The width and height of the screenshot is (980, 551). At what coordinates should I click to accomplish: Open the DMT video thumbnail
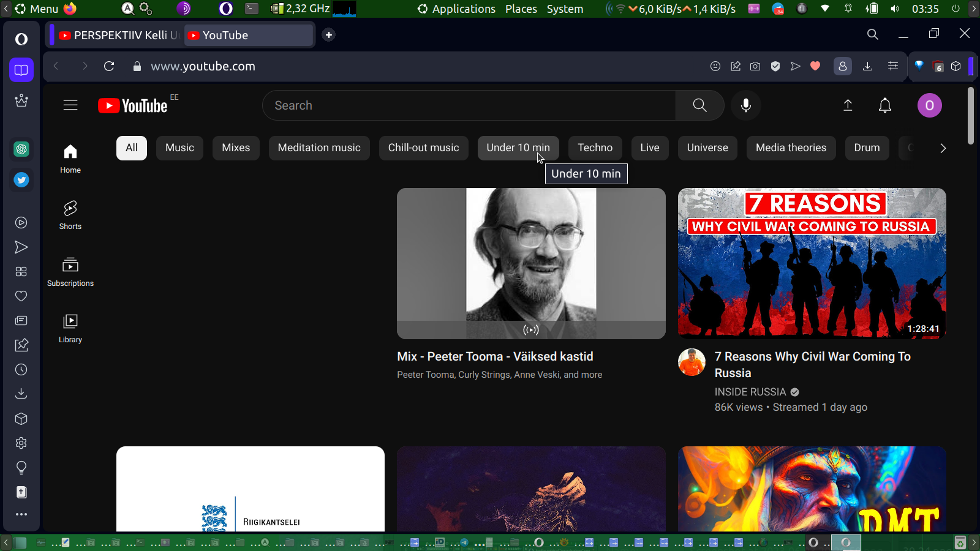(x=812, y=489)
